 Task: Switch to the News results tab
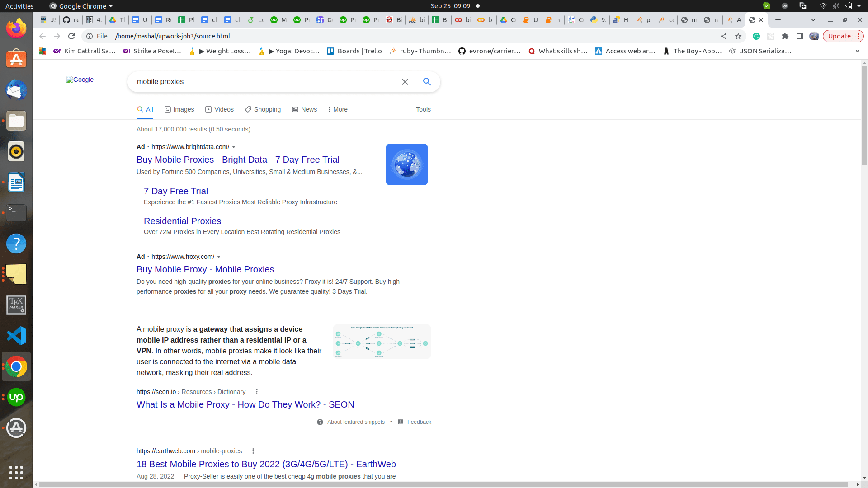pyautogui.click(x=305, y=109)
